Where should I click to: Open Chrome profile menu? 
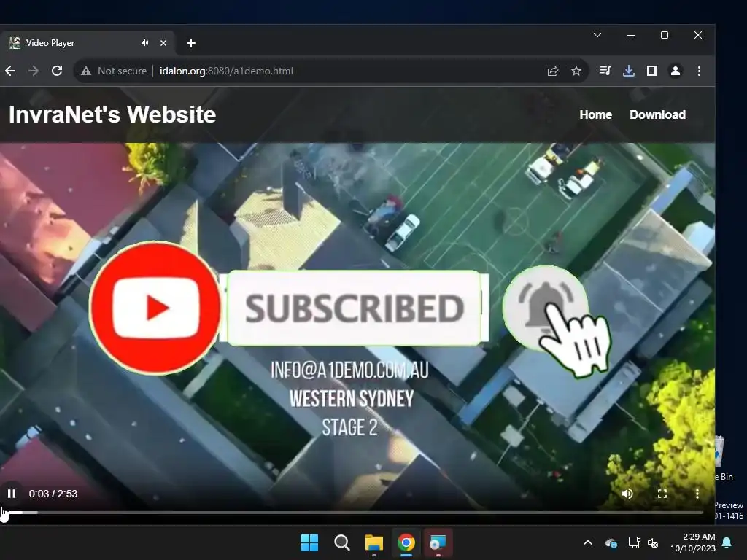pyautogui.click(x=675, y=71)
